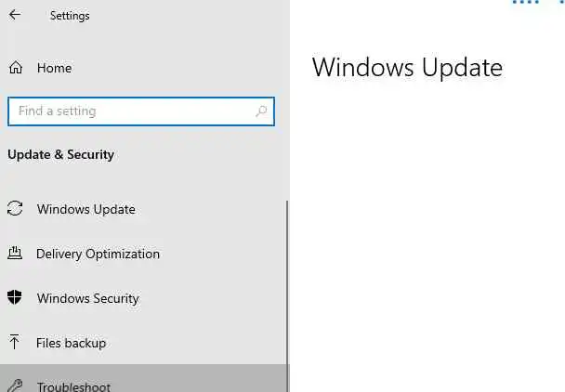The image size is (565, 392).
Task: Open the Windows Update sidebar entry
Action: click(x=85, y=209)
